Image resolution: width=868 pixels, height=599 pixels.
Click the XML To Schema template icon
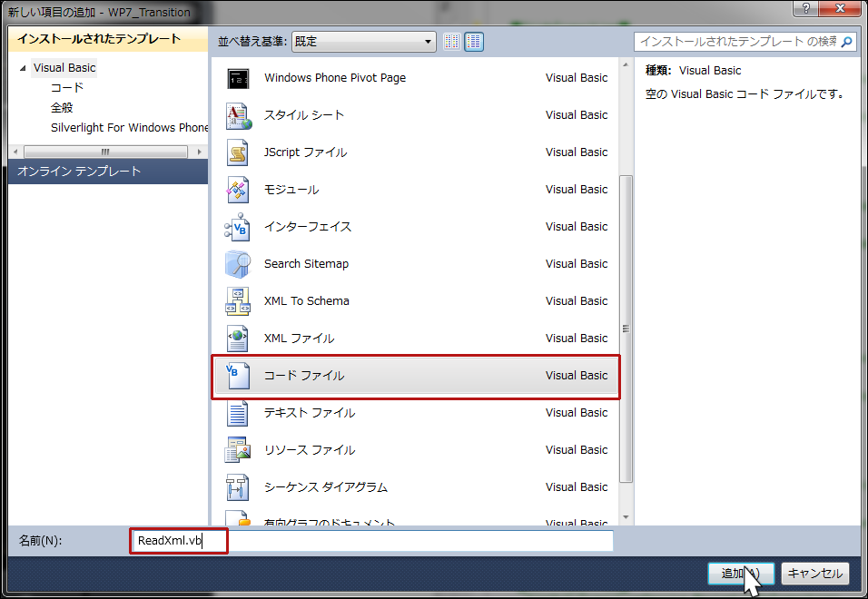tap(238, 301)
